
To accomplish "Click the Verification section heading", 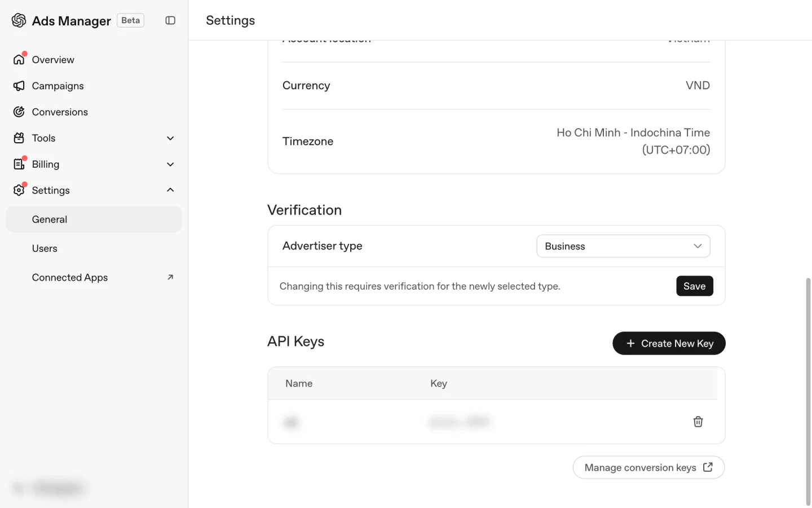I will coord(304,210).
